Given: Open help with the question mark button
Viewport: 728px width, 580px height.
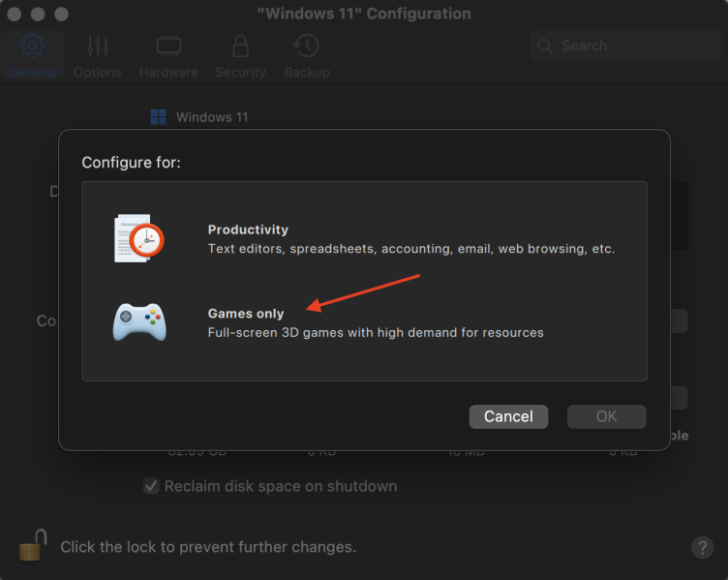Looking at the screenshot, I should pos(702,547).
